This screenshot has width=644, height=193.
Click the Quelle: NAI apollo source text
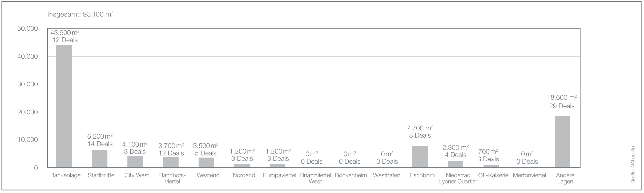point(633,165)
